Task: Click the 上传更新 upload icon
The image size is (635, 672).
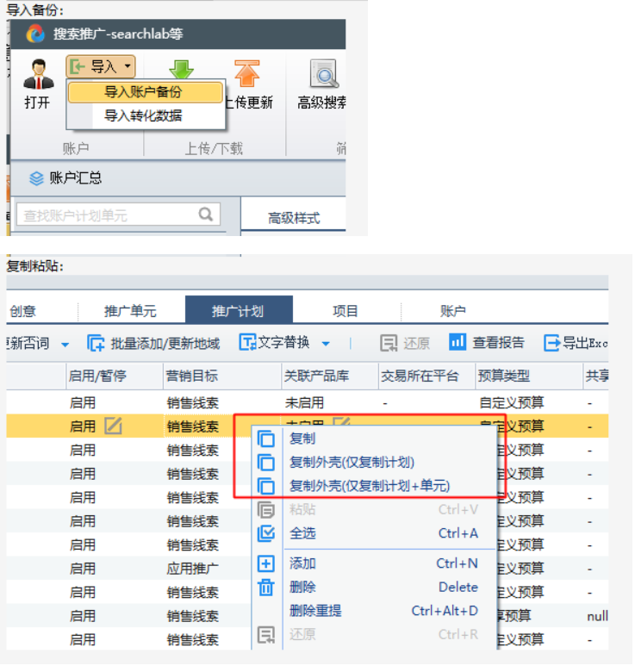Action: tap(247, 74)
